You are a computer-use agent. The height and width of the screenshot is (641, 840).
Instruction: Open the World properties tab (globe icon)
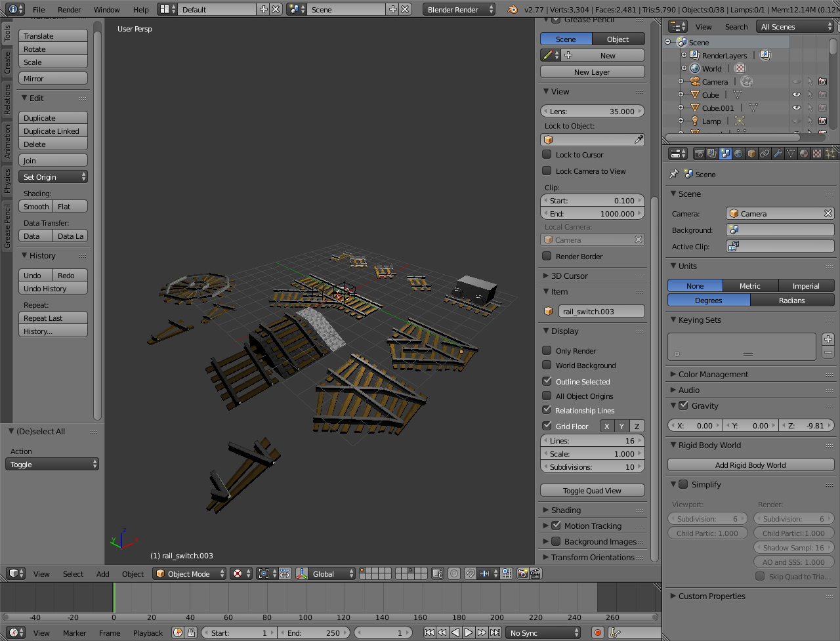(x=738, y=154)
